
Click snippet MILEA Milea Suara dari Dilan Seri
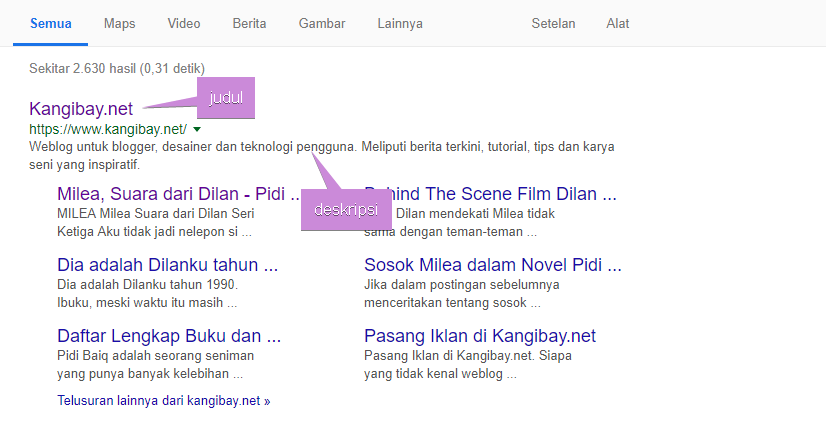tap(156, 223)
